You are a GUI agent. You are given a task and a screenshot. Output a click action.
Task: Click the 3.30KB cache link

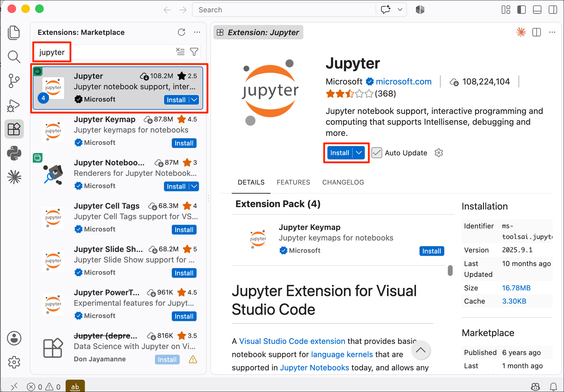[514, 301]
